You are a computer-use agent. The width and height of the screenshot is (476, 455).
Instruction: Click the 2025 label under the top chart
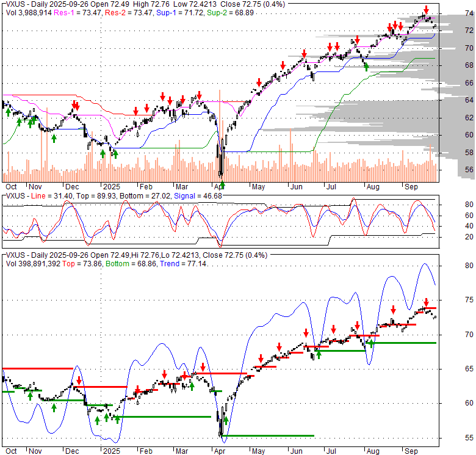pos(112,186)
